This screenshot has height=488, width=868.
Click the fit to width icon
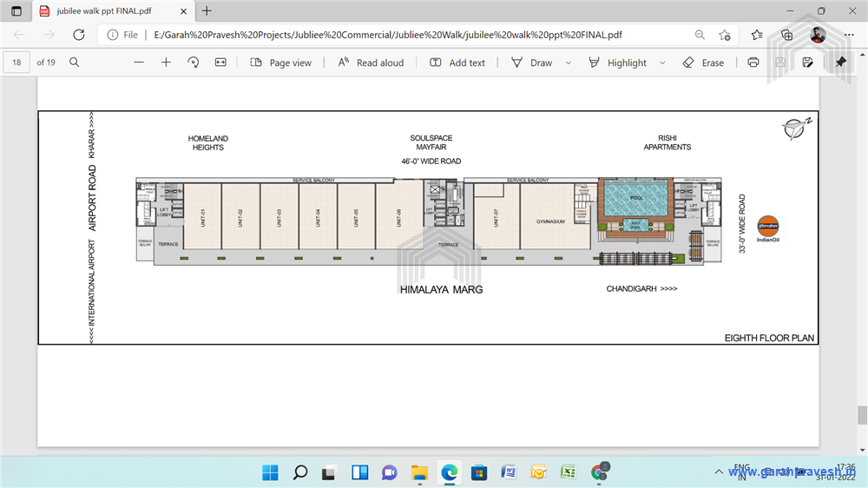coord(220,63)
